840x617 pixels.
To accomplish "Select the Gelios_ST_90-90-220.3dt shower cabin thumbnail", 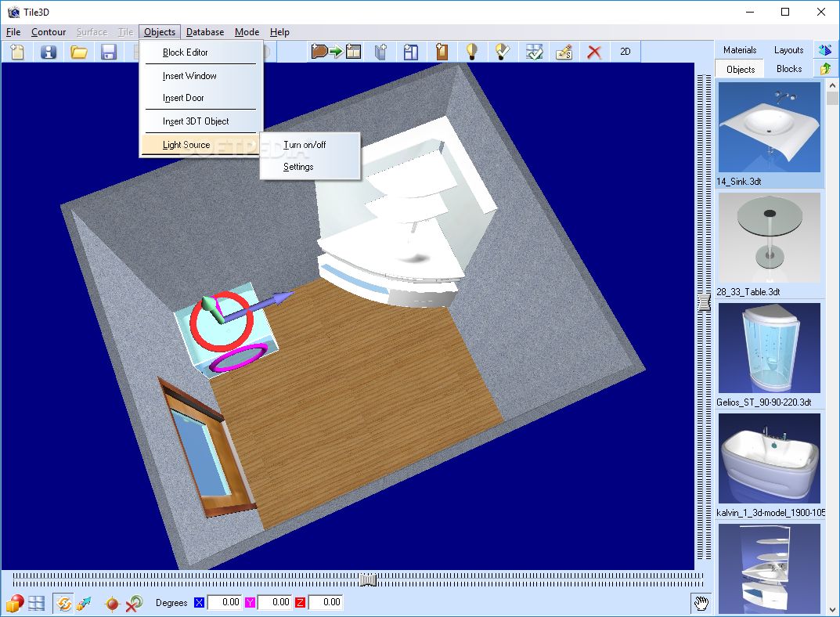I will (770, 348).
